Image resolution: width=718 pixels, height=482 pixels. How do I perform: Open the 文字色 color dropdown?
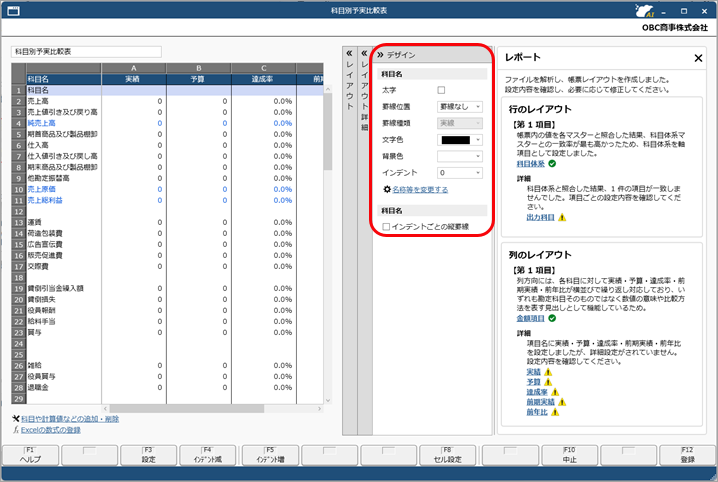[460, 140]
